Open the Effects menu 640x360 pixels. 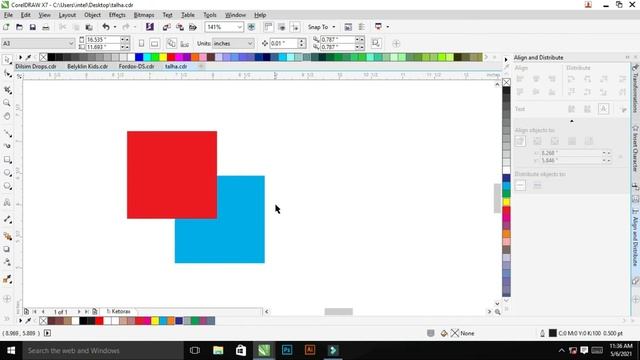coord(117,15)
